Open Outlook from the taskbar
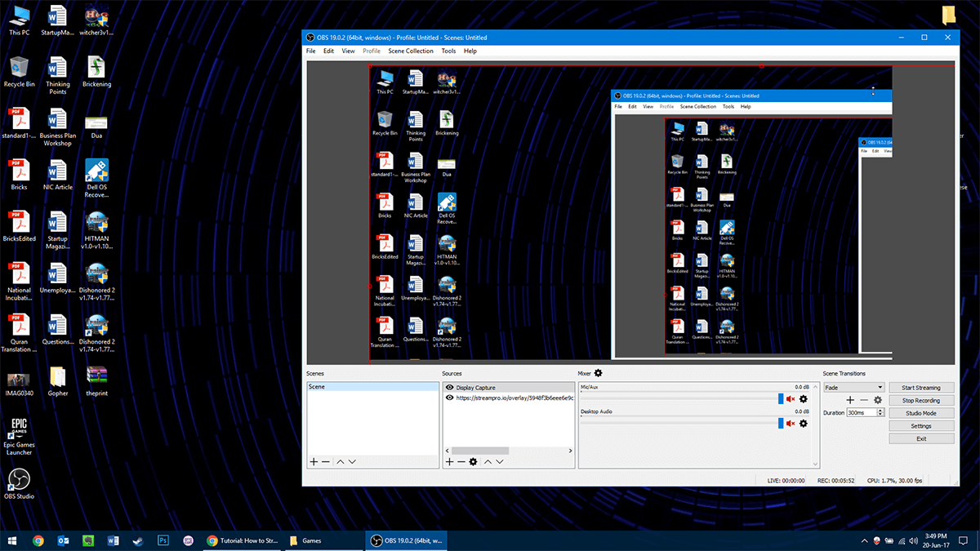The width and height of the screenshot is (980, 551). pos(63,540)
